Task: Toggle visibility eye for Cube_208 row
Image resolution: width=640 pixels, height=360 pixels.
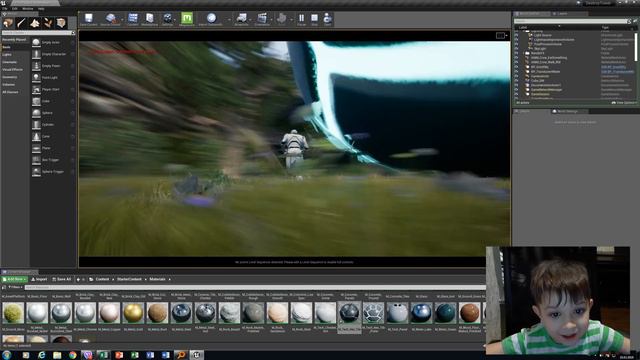Action: (516, 80)
